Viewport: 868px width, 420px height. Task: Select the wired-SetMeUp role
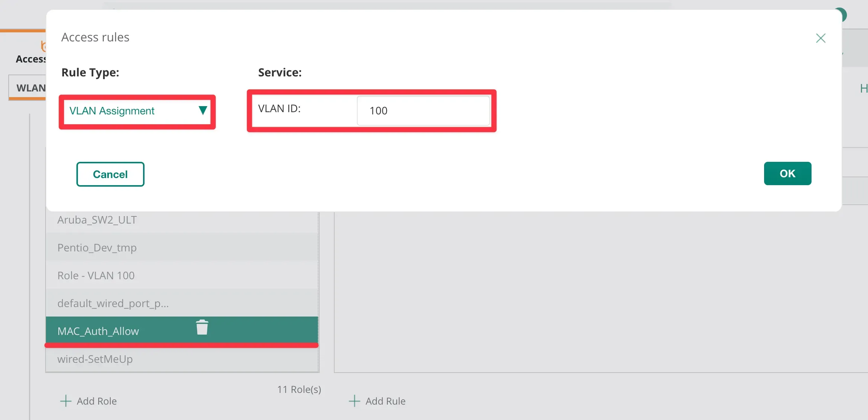(x=95, y=359)
